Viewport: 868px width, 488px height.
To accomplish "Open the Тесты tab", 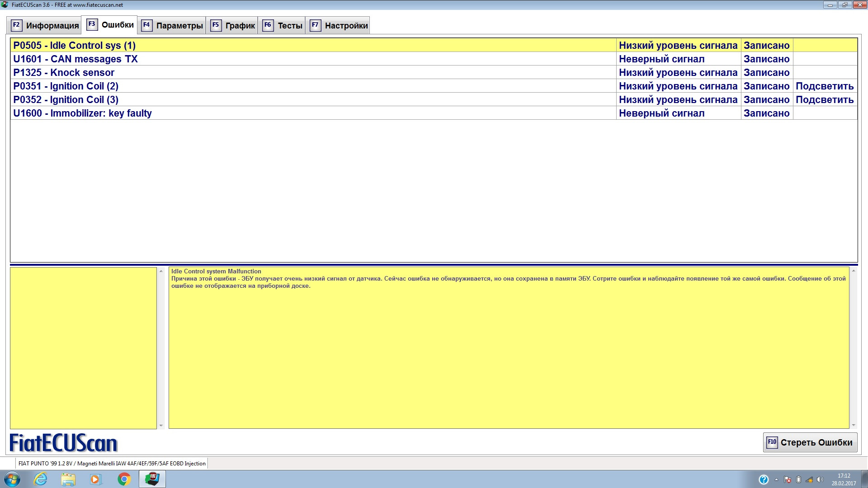I will 283,25.
